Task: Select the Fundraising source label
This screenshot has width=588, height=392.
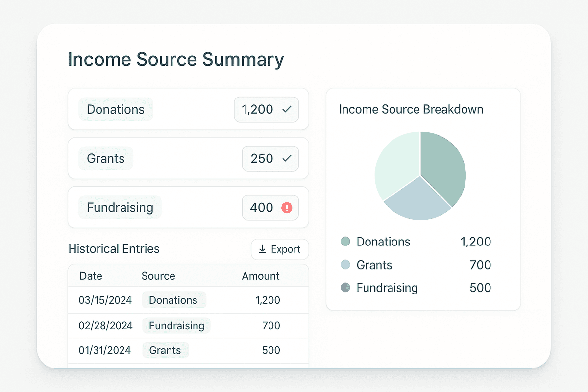Action: [120, 207]
